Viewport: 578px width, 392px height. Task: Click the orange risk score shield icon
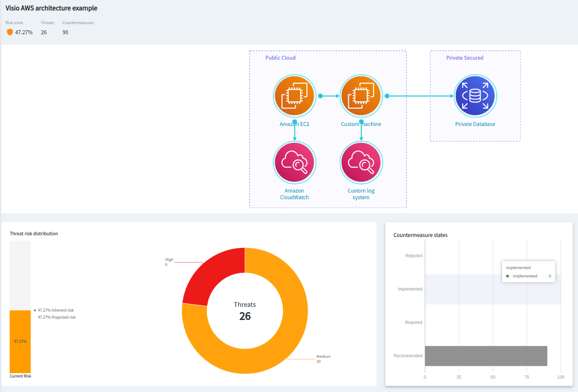click(10, 32)
